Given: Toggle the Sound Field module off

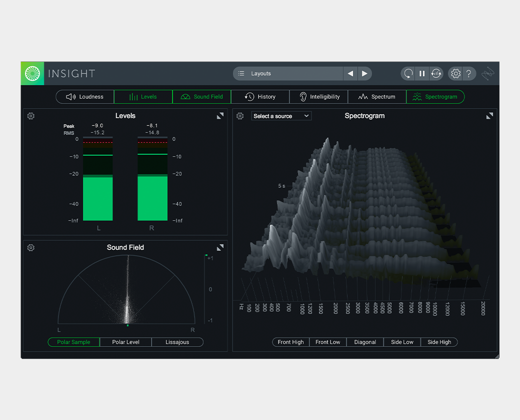Looking at the screenshot, I should (x=201, y=96).
